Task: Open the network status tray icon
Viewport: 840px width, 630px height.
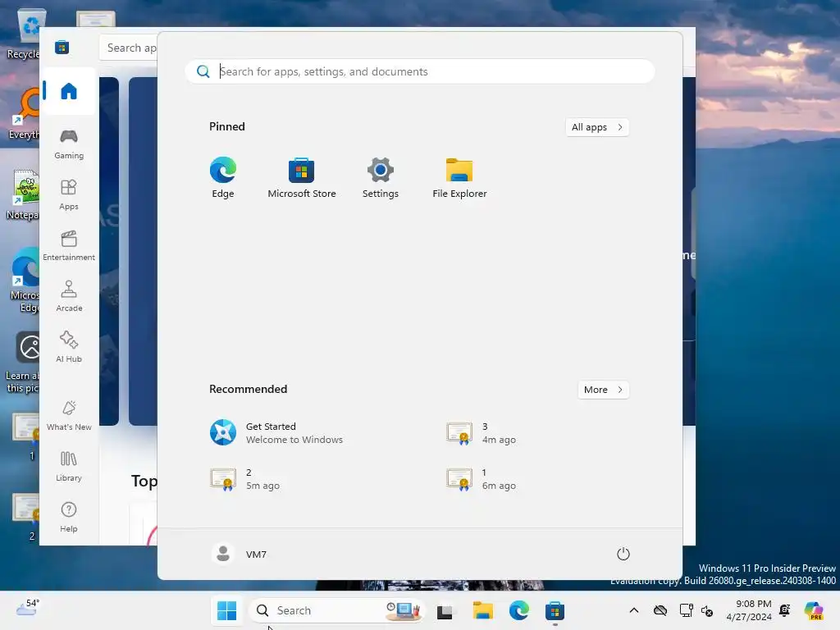Action: (686, 610)
